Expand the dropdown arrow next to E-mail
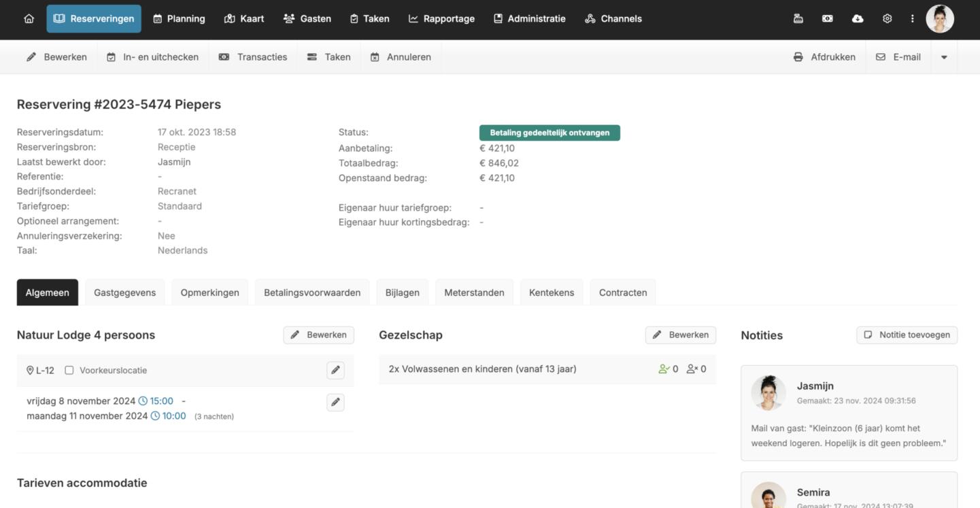The height and width of the screenshot is (508, 980). pyautogui.click(x=944, y=57)
